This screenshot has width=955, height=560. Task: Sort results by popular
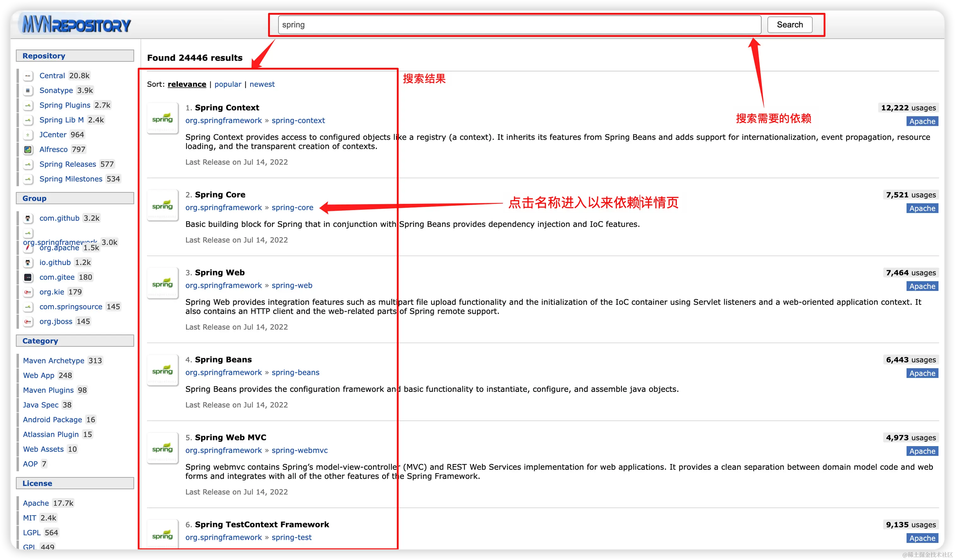coord(228,85)
